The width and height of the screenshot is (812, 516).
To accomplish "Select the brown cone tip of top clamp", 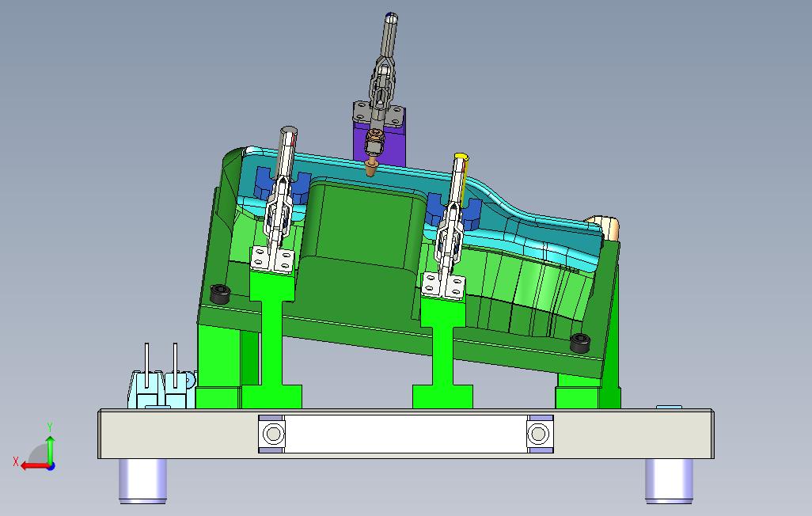I will (x=371, y=167).
